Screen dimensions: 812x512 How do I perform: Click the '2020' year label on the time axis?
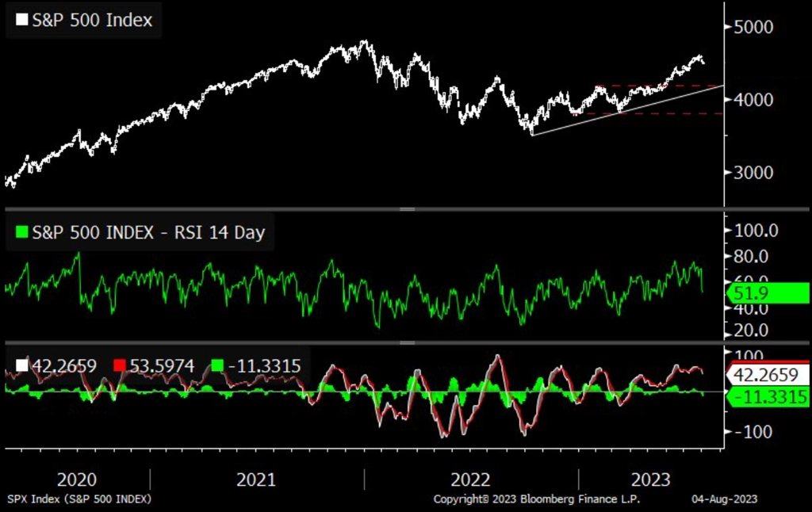coord(77,480)
